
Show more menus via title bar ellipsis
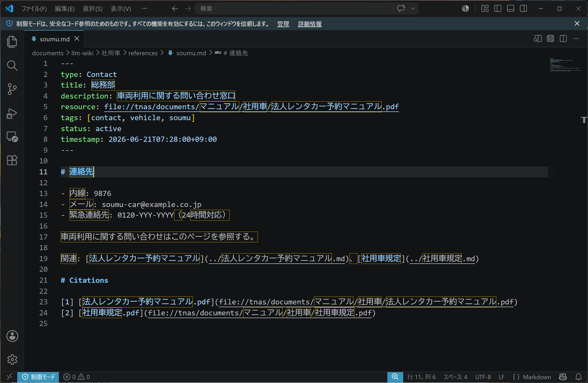click(x=145, y=9)
